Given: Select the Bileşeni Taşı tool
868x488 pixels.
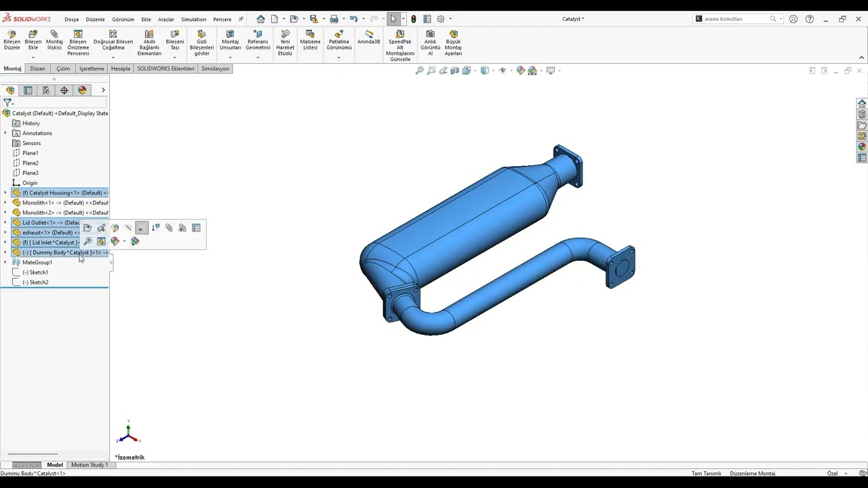Looking at the screenshot, I should tap(175, 40).
